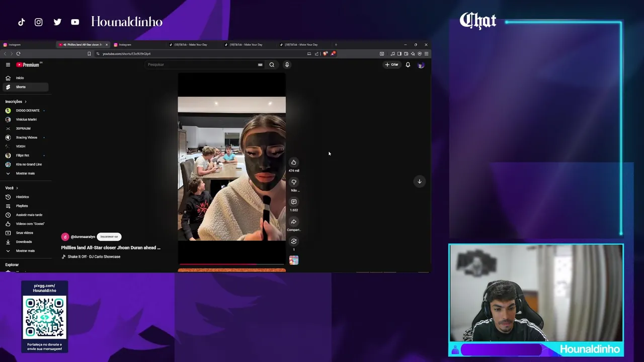Click the search magnifier button

click(x=272, y=64)
